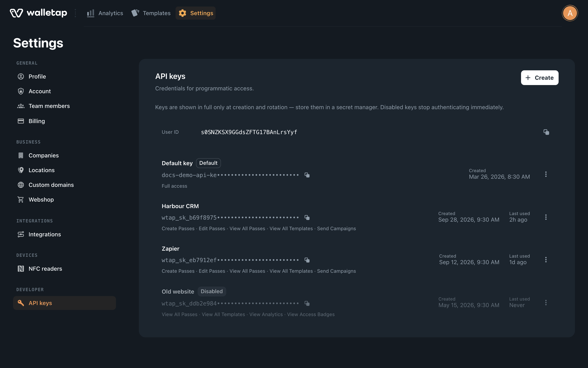
Task: Click the Zapier key name
Action: (170, 249)
